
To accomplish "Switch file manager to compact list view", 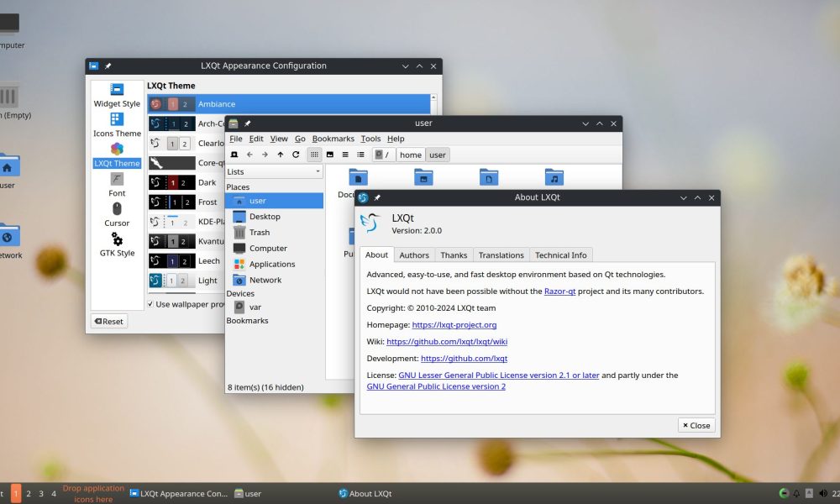I will pyautogui.click(x=345, y=155).
